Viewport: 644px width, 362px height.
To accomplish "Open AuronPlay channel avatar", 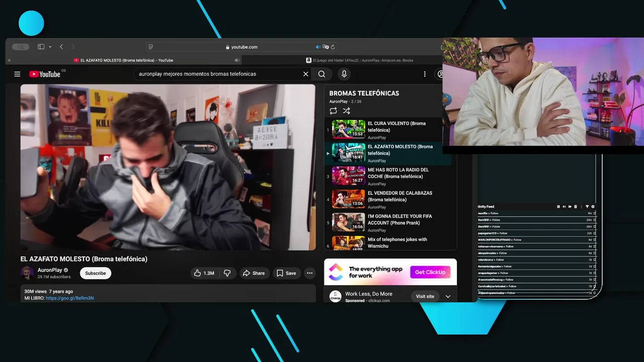I will [x=27, y=273].
